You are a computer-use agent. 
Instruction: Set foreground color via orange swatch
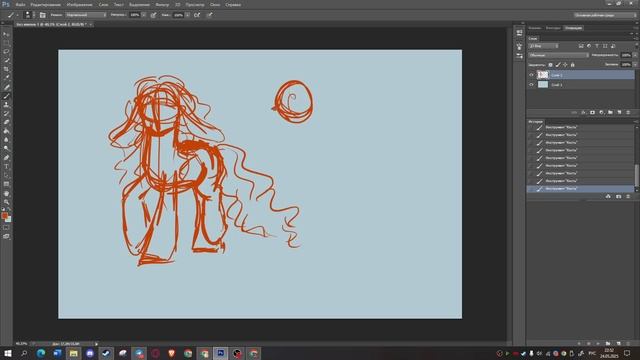pos(4,216)
